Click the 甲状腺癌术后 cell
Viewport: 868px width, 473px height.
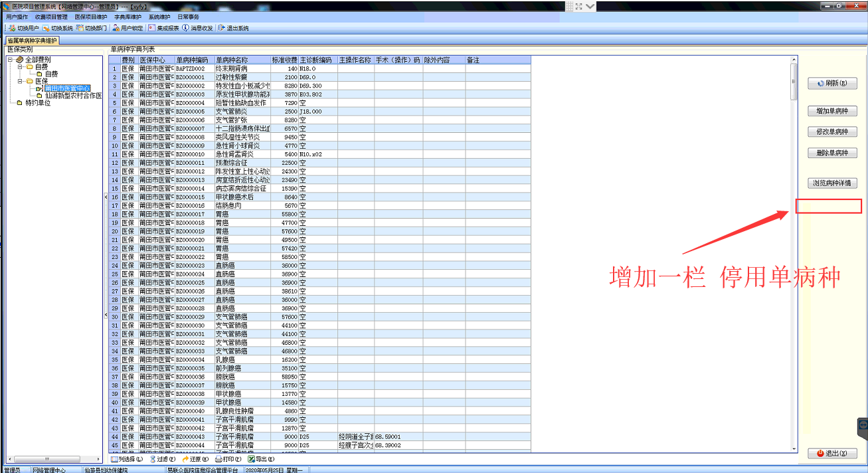click(242, 197)
